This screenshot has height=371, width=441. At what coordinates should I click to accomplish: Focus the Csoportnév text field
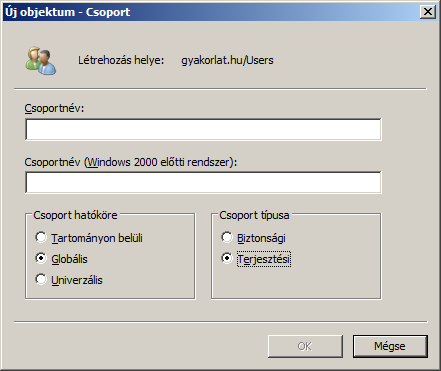(203, 129)
